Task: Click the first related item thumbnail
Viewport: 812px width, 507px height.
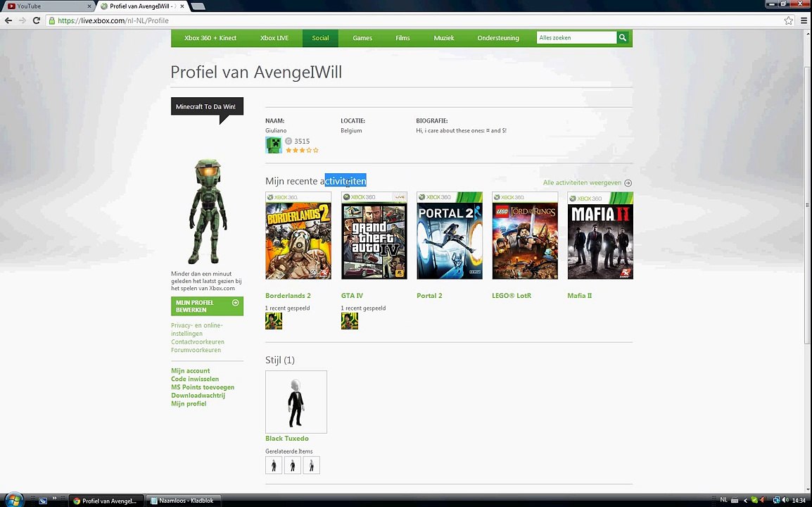Action: (x=274, y=465)
